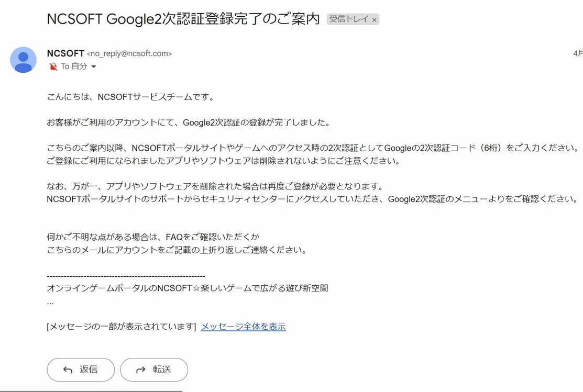Click the sender's profile avatar
Viewport: 583px width, 392px height.
23,60
